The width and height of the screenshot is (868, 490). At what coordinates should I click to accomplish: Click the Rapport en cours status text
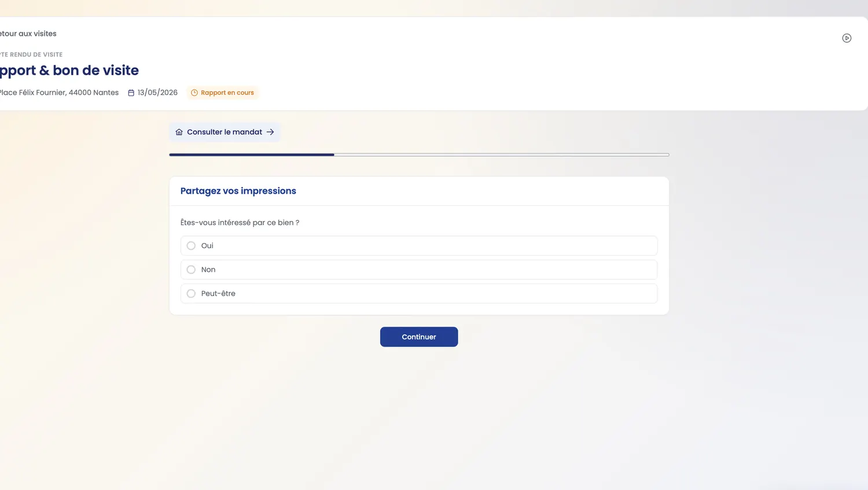pos(227,93)
